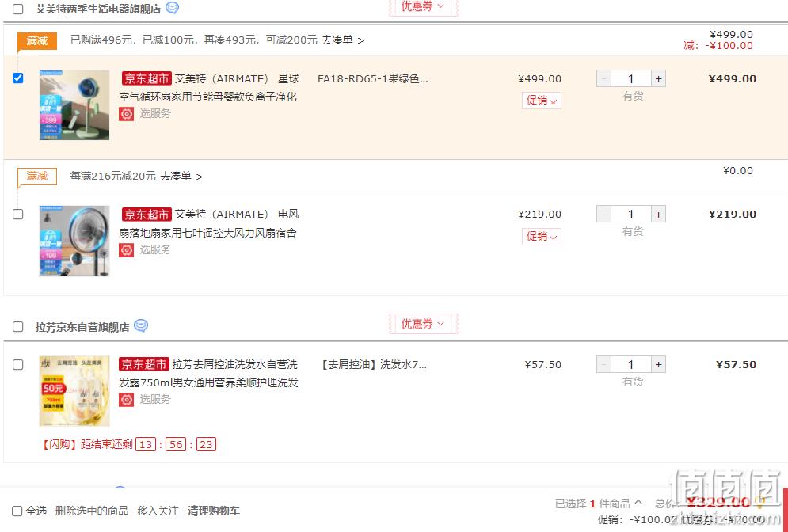788x532 pixels.
Task: Expand selected items list next to 件商品
Action: click(x=638, y=503)
